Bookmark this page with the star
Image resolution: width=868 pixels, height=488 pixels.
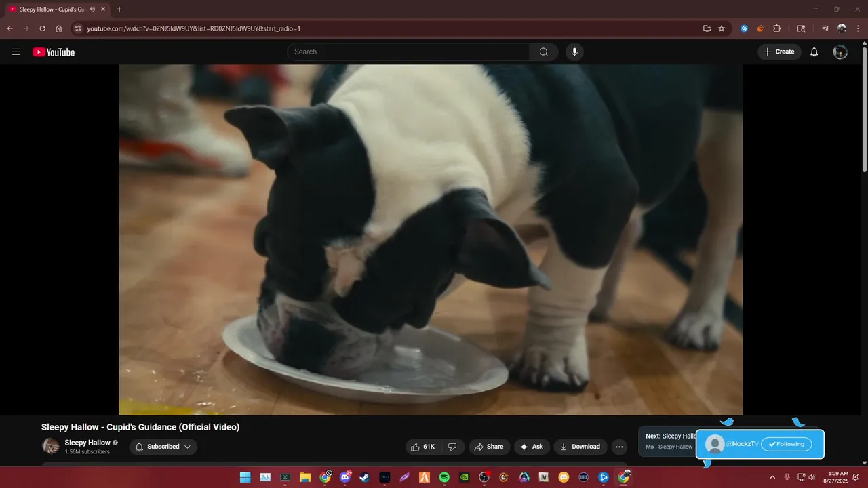click(722, 28)
